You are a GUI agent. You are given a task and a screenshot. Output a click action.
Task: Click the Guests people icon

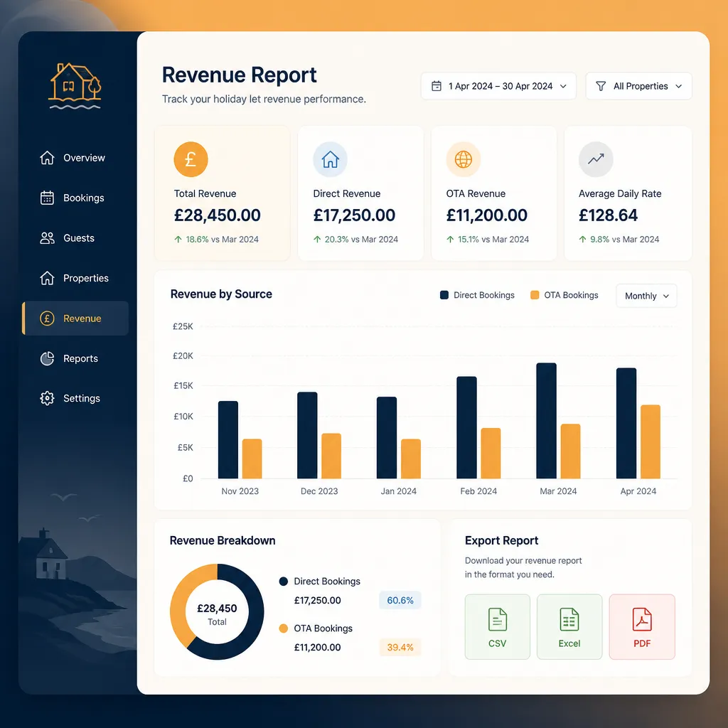[47, 238]
